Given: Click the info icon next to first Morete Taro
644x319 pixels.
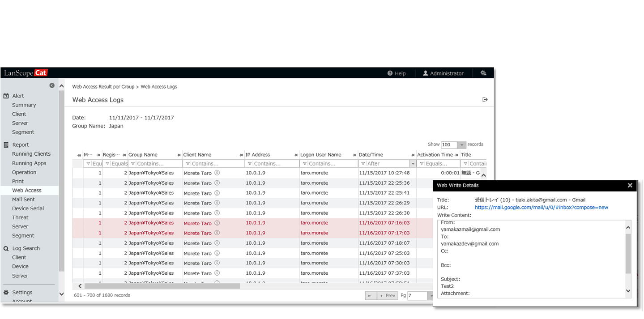Looking at the screenshot, I should coord(217,173).
